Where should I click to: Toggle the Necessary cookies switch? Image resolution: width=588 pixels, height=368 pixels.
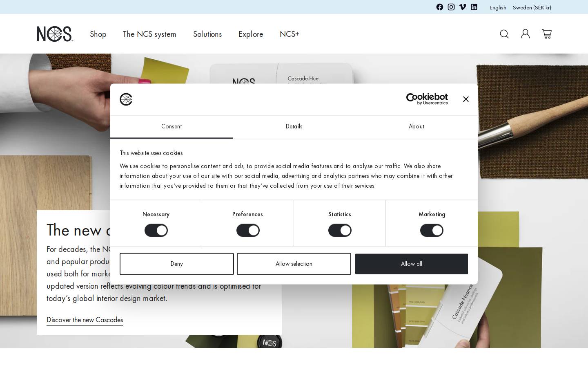pyautogui.click(x=156, y=231)
